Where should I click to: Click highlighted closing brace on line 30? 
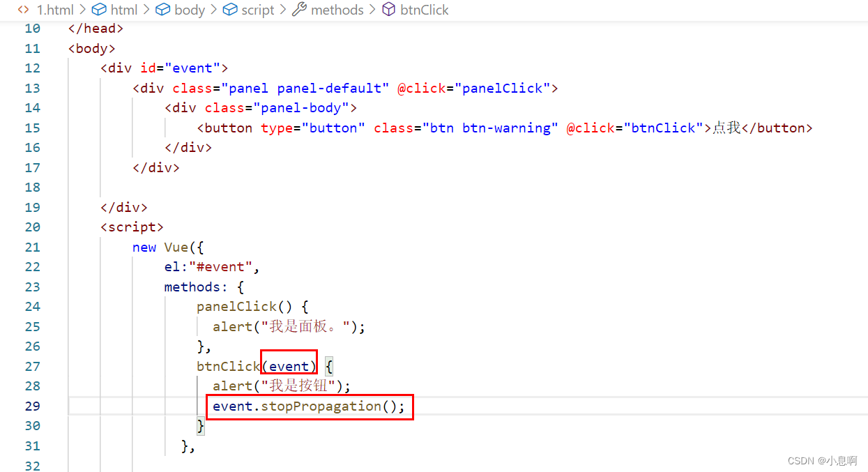click(x=201, y=426)
